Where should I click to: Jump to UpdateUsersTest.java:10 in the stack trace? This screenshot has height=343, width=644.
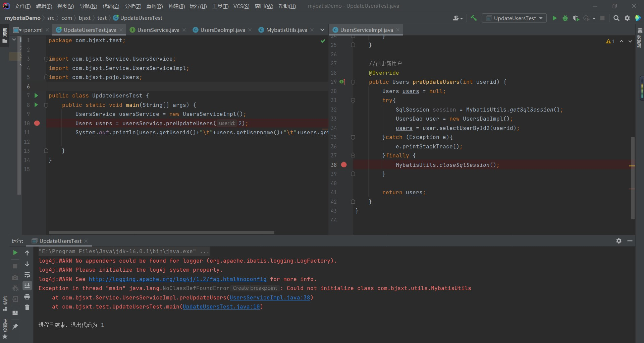pos(221,306)
